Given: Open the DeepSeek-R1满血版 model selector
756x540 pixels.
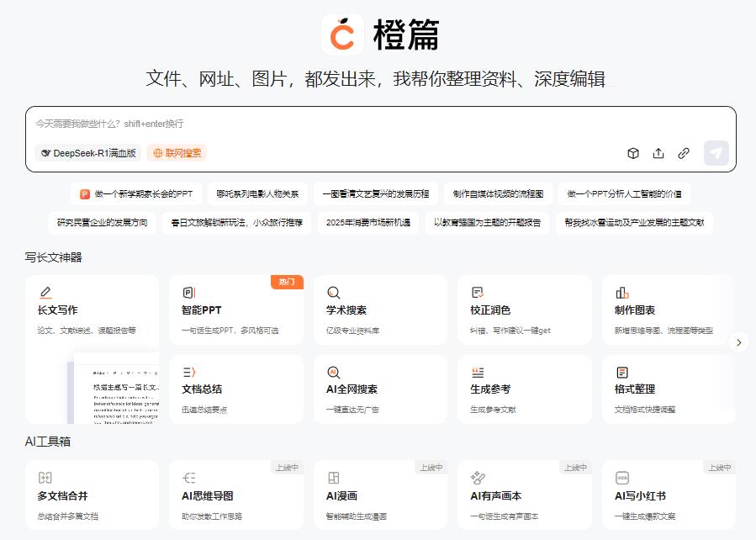Looking at the screenshot, I should (87, 153).
